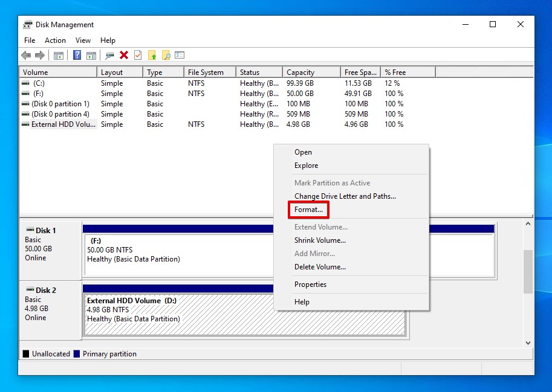The image size is (552, 392).
Task: Sort by the File System column header
Action: tap(206, 72)
